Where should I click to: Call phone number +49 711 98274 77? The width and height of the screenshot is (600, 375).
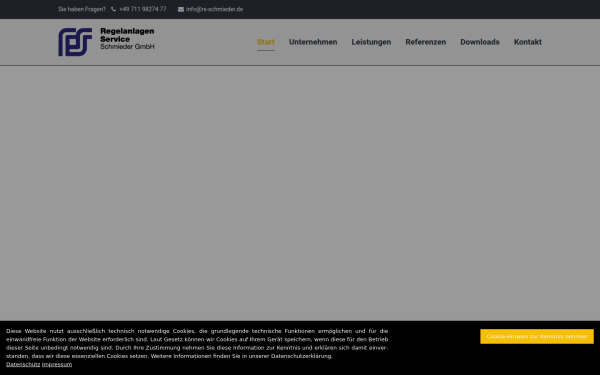[143, 9]
